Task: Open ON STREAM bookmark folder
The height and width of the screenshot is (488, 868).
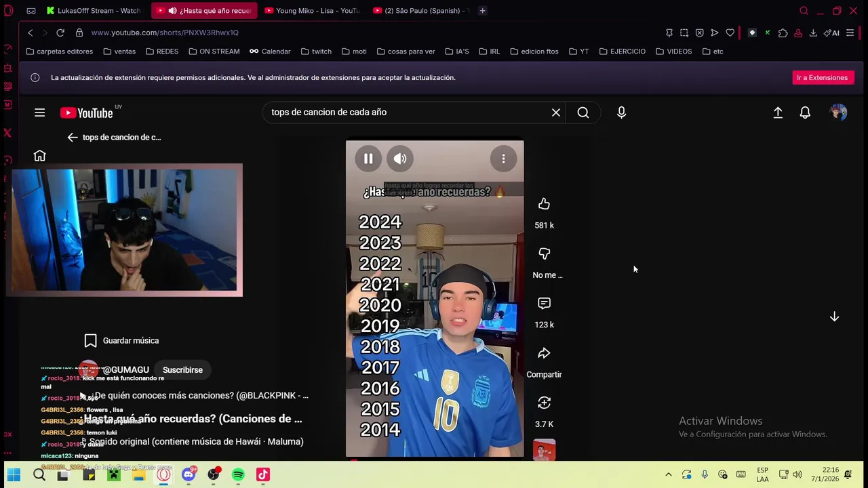Action: tap(214, 52)
